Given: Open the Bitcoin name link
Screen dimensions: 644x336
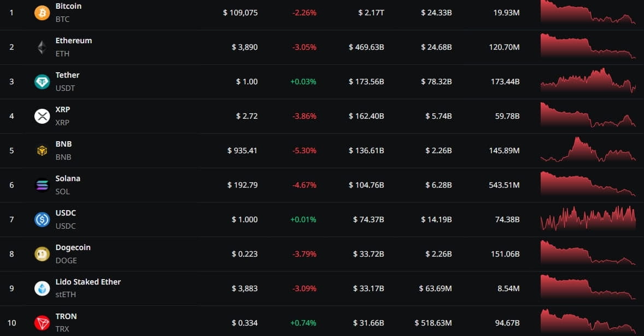Looking at the screenshot, I should pyautogui.click(x=68, y=6).
